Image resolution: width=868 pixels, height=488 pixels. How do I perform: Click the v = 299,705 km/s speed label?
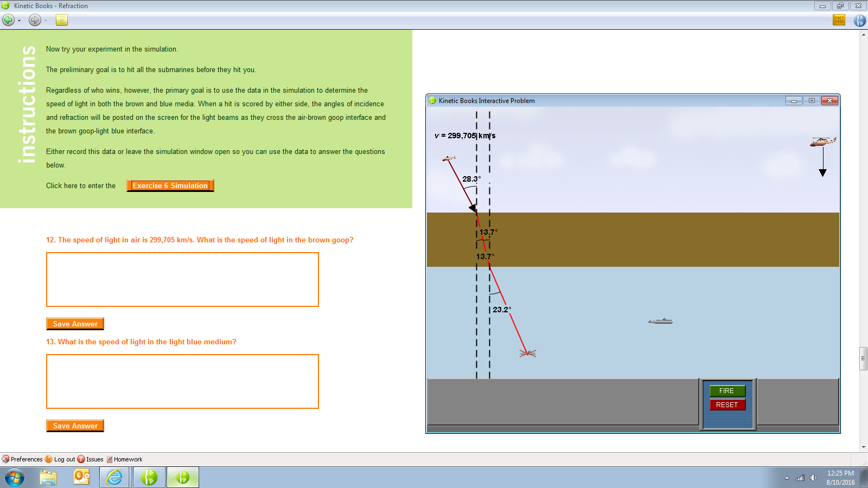point(465,136)
